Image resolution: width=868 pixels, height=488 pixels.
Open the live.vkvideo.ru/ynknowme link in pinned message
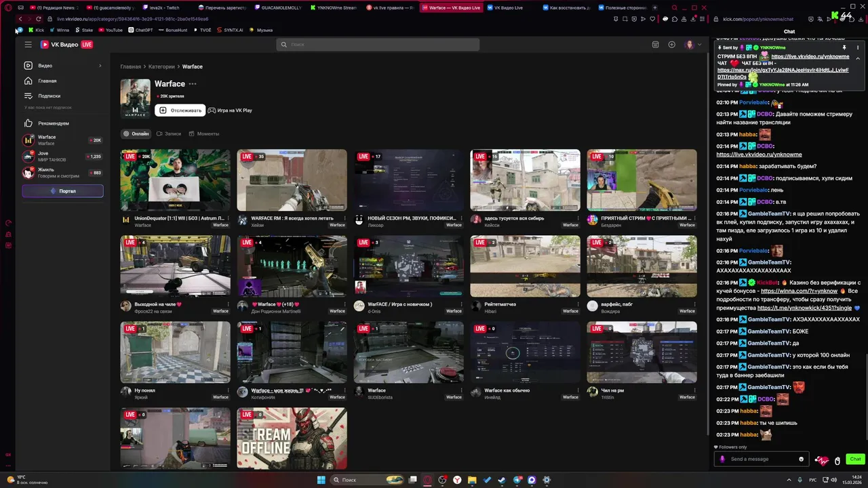click(x=810, y=56)
